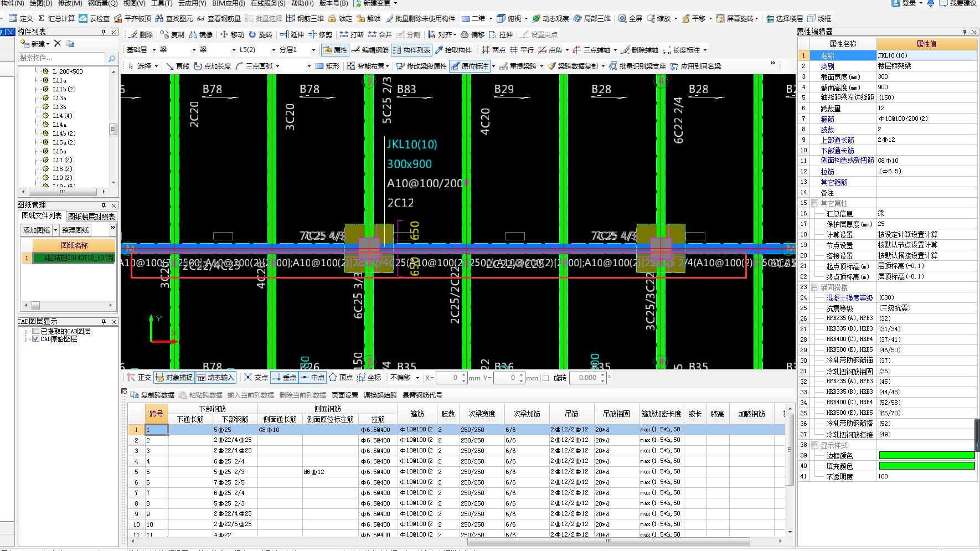Image resolution: width=980 pixels, height=551 pixels.
Task: Click the 全屏 fullscreen zoom icon
Action: click(622, 18)
